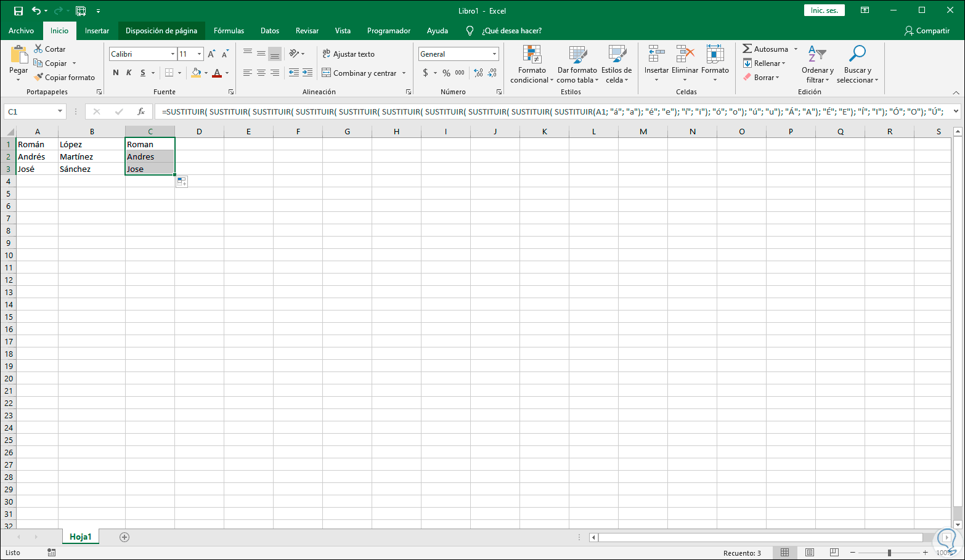Open the Programador tab
This screenshot has height=560, width=965.
tap(388, 30)
